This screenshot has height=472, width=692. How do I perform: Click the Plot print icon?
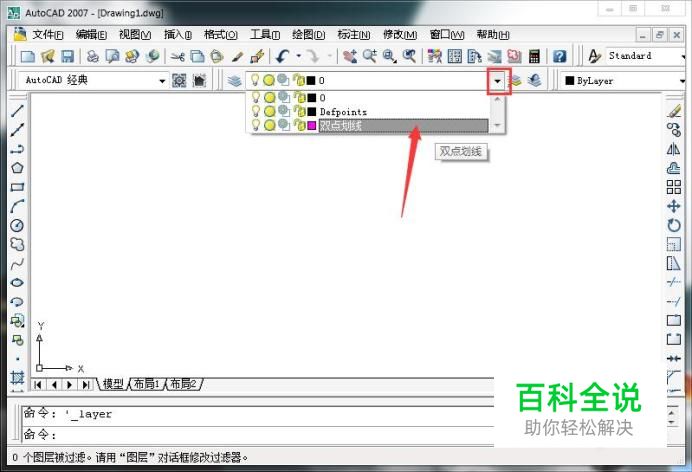(x=92, y=56)
